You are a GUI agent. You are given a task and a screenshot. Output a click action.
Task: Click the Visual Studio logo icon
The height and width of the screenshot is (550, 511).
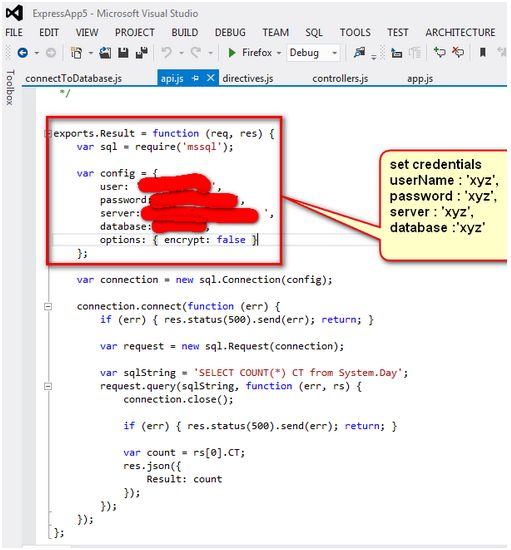15,13
